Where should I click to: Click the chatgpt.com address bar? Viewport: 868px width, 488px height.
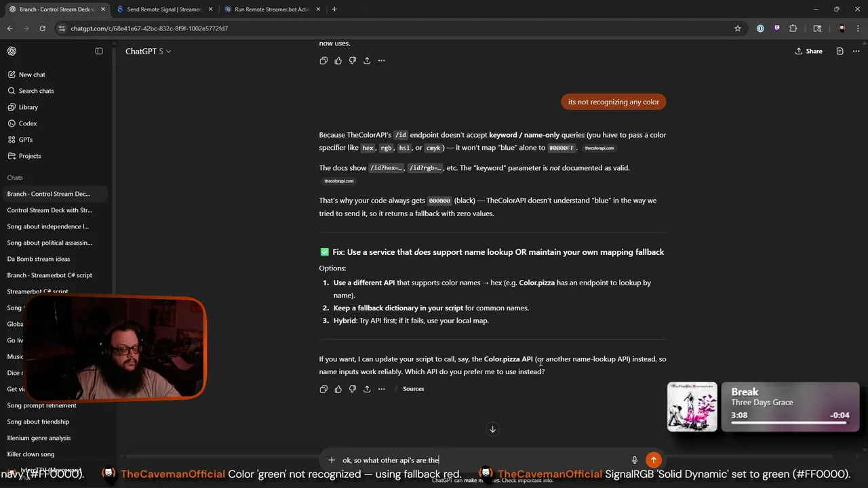point(393,28)
